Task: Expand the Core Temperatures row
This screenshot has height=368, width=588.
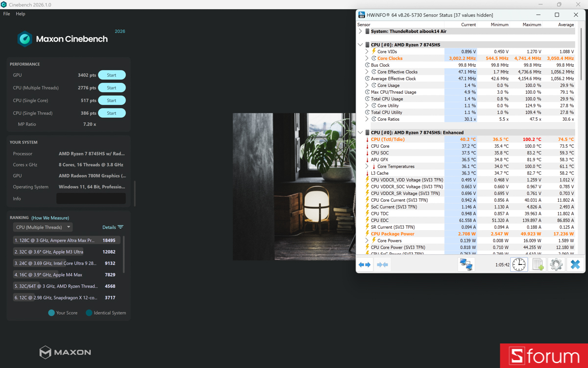Action: click(x=367, y=166)
